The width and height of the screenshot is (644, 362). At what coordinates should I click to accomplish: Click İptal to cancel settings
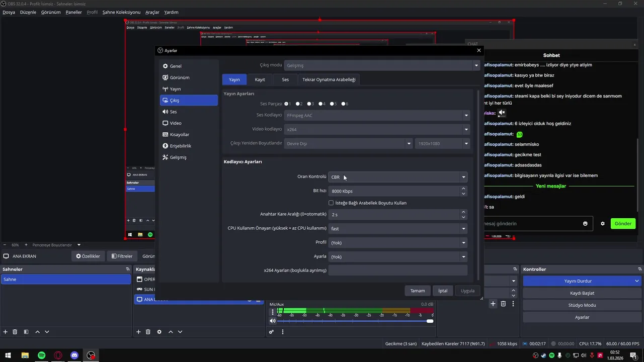click(443, 291)
